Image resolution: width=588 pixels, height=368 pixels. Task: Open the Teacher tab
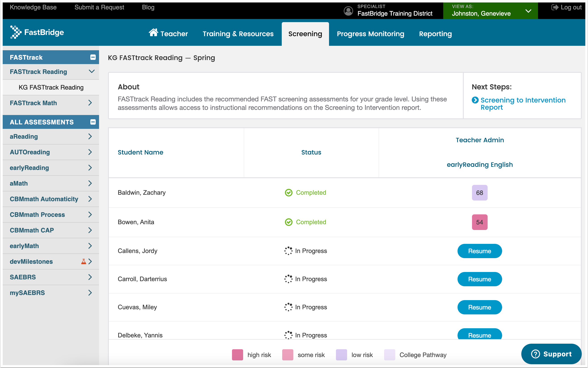(x=168, y=33)
